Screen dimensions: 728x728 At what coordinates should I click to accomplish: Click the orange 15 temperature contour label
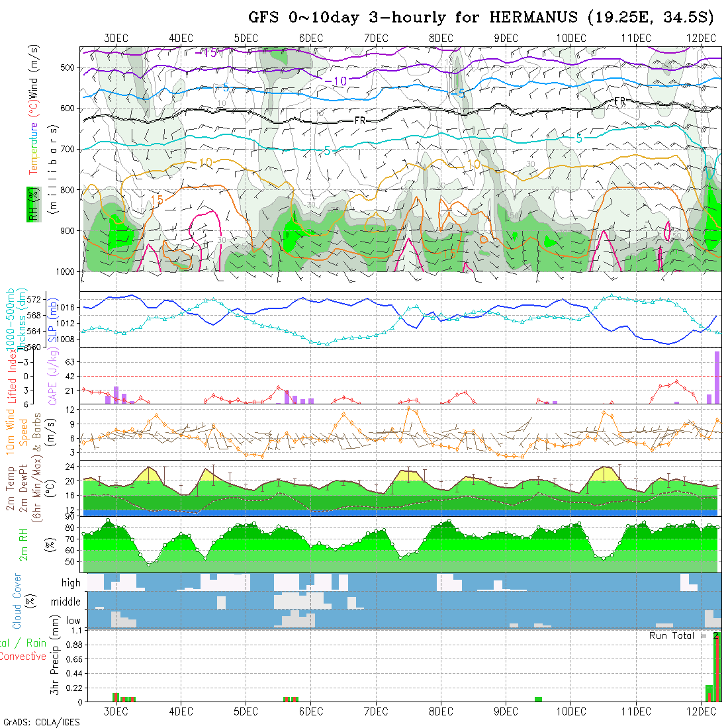(x=156, y=199)
